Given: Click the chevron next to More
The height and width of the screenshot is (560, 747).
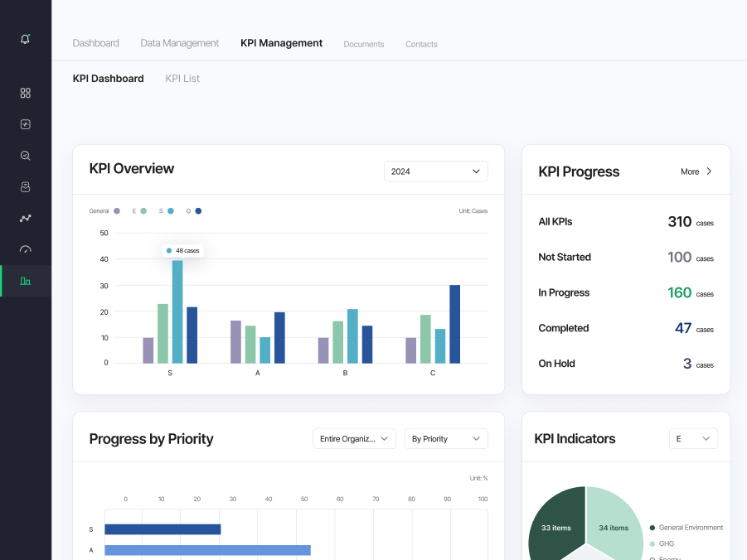Looking at the screenshot, I should (709, 171).
